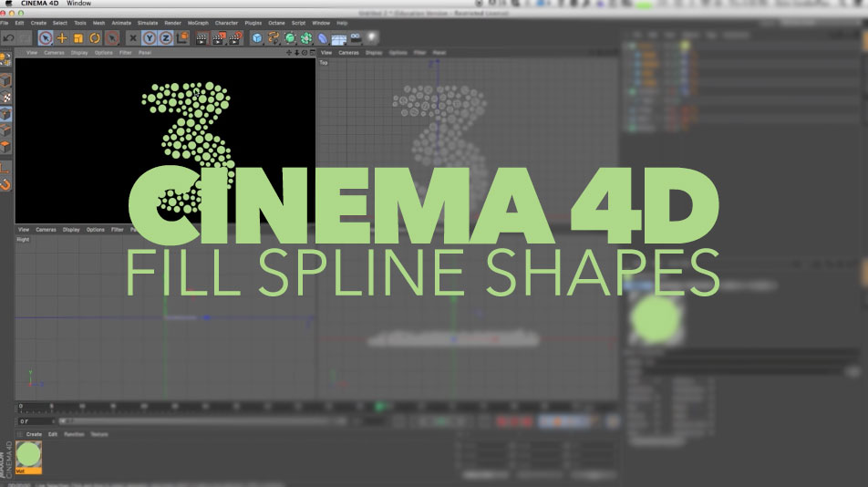Select Model mode cube icon
868x487 pixels.
pyautogui.click(x=5, y=80)
